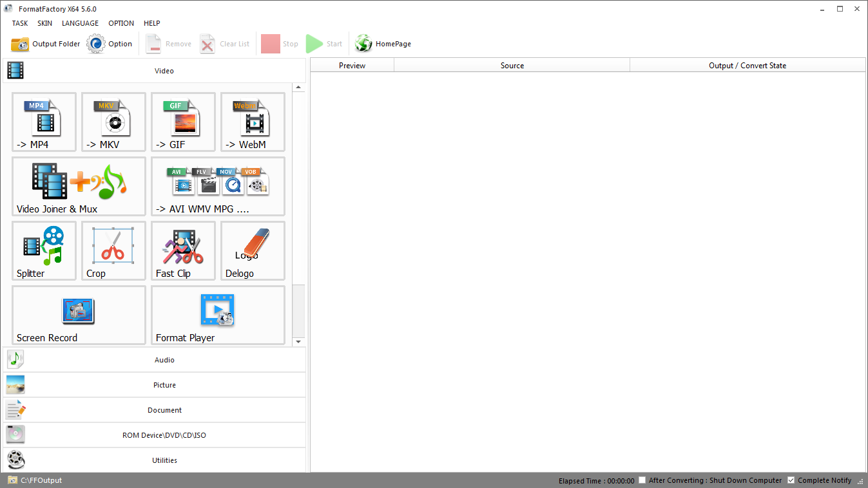The width and height of the screenshot is (868, 488).
Task: Open the TASK menu
Action: [x=20, y=23]
